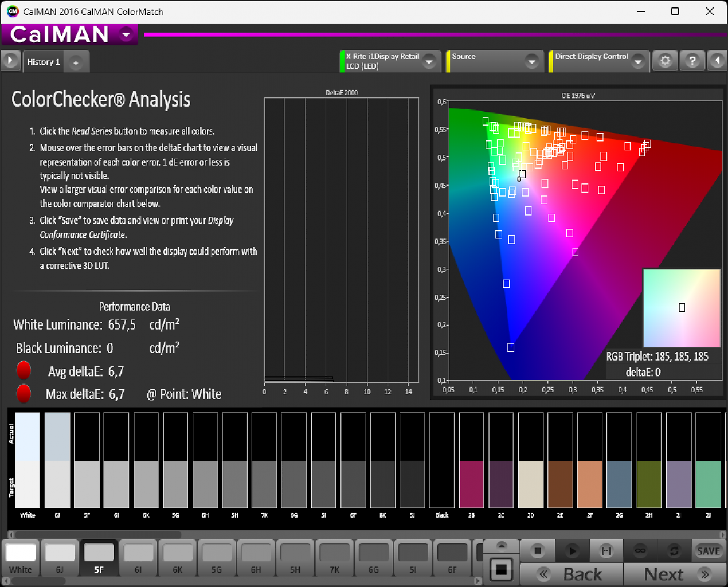Toggle the auto-advance refresh button
This screenshot has height=587, width=728.
(x=674, y=551)
